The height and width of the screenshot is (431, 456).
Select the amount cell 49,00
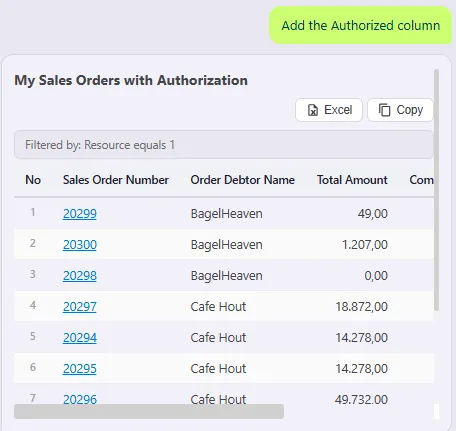coord(373,214)
